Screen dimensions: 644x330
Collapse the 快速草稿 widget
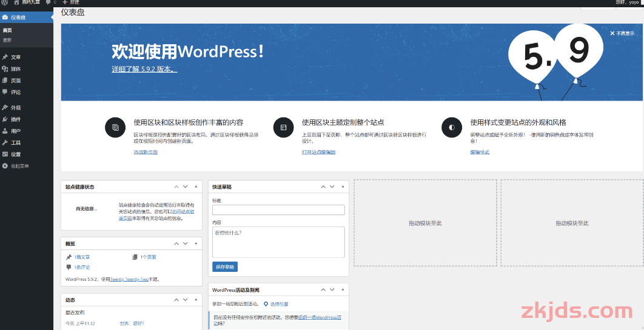tap(343, 186)
